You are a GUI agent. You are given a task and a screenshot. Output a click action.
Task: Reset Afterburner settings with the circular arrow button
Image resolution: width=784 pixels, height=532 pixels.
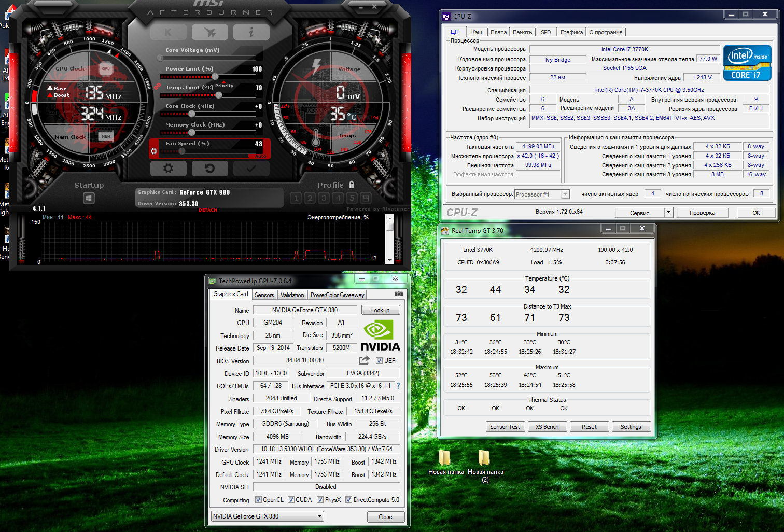click(x=209, y=168)
